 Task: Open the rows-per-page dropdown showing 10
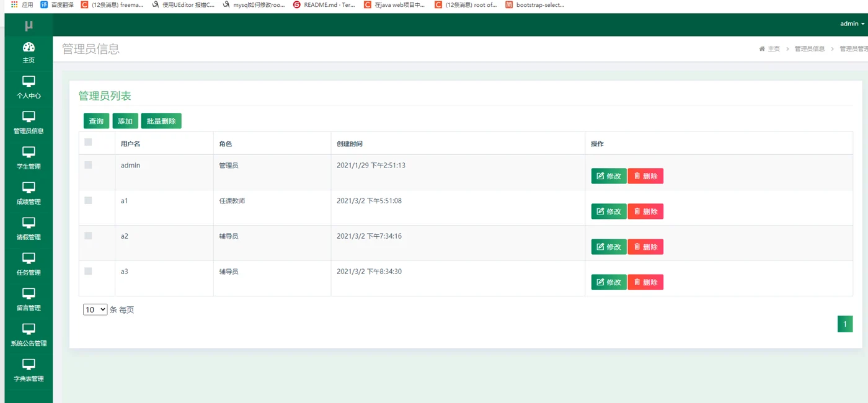(95, 309)
